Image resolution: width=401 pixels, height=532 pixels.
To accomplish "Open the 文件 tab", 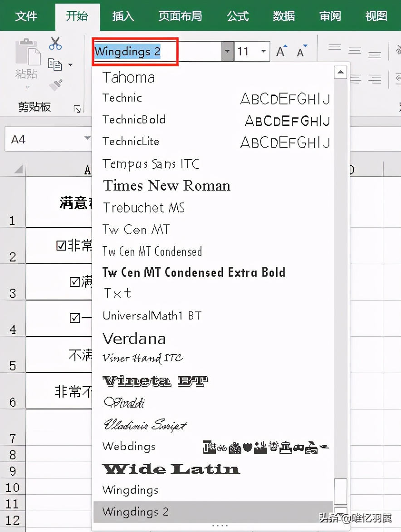I will coord(26,16).
